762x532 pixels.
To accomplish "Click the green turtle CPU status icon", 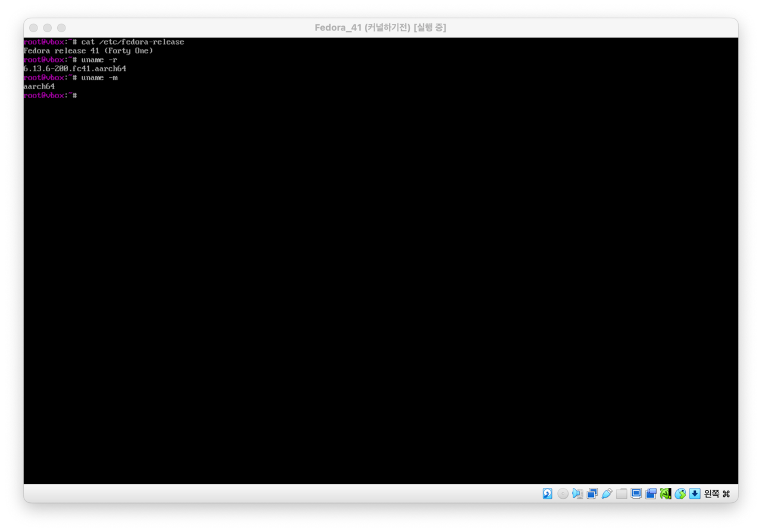I will pos(666,493).
